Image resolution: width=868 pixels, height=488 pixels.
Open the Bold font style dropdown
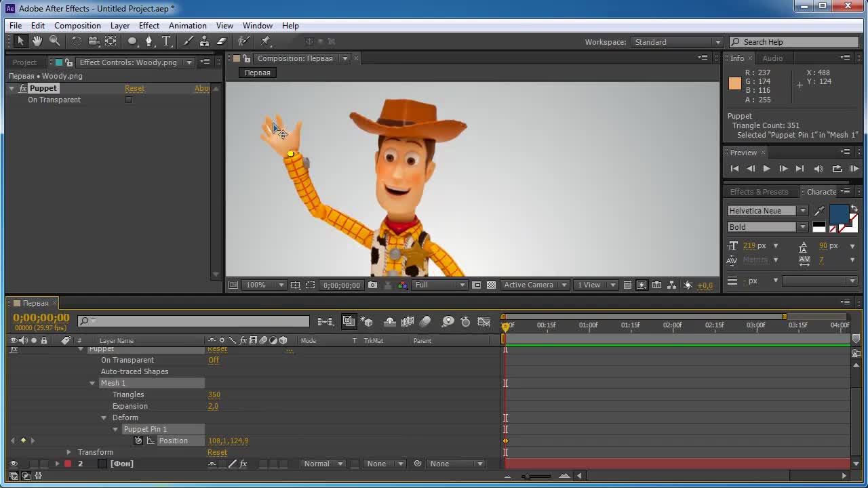tap(767, 227)
